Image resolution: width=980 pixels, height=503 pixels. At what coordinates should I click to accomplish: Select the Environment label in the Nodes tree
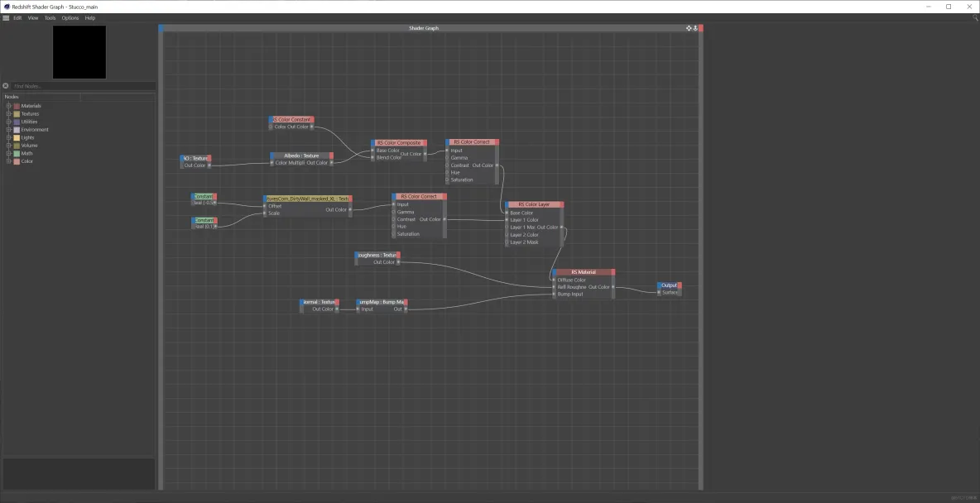pos(35,129)
